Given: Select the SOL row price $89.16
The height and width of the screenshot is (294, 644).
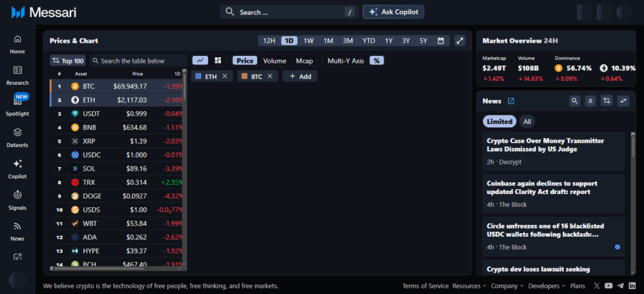Looking at the screenshot, I should tap(137, 168).
